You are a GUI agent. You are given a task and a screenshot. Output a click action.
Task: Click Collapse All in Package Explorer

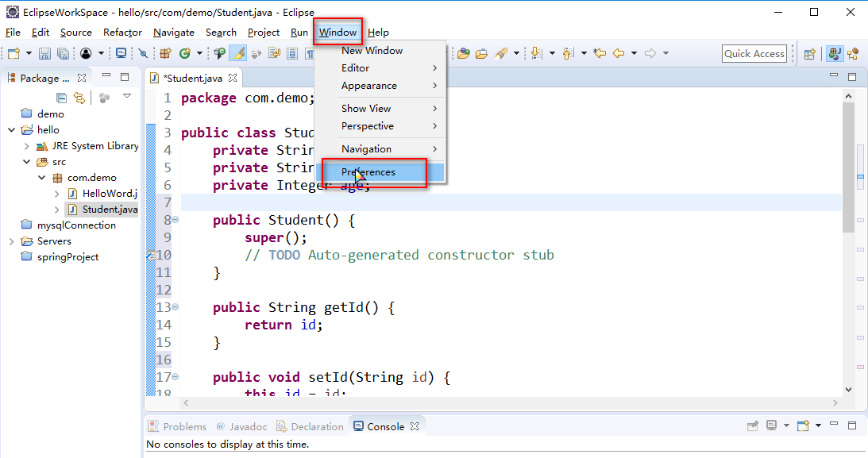pos(61,98)
